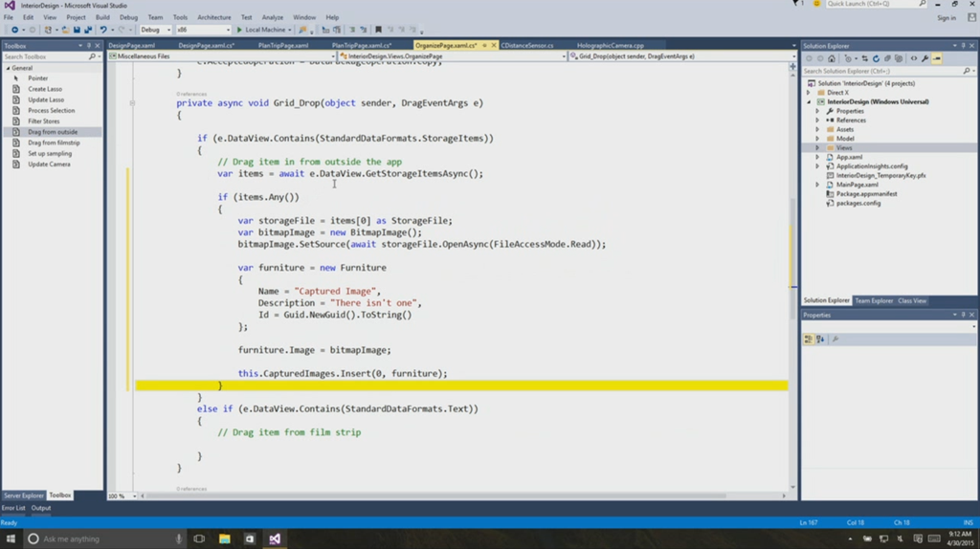Click the Home icon in Solution Explorer

coord(832,58)
